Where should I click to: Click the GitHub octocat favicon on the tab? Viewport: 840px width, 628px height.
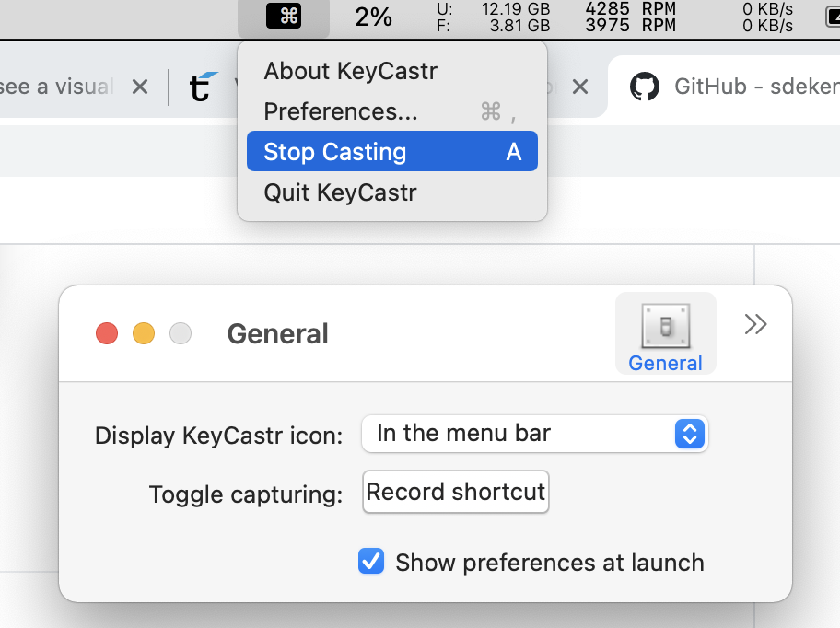tap(645, 87)
